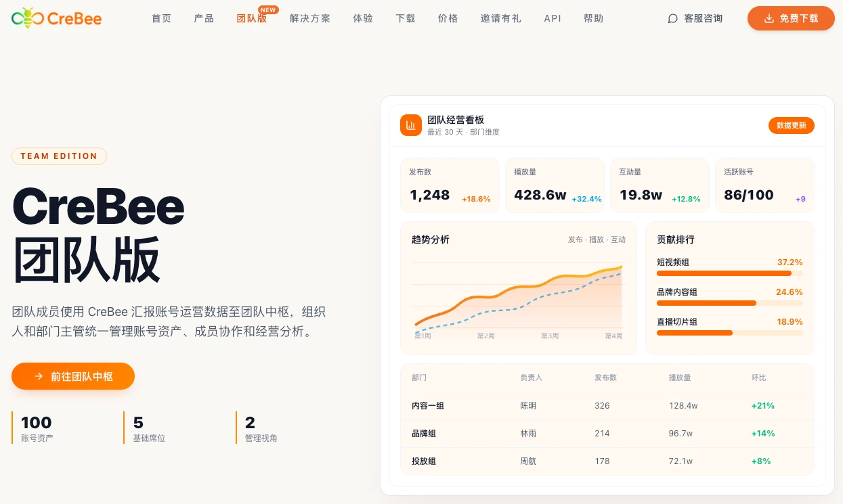Open the 帮助 navigation item
Image resolution: width=843 pixels, height=504 pixels.
pos(593,19)
